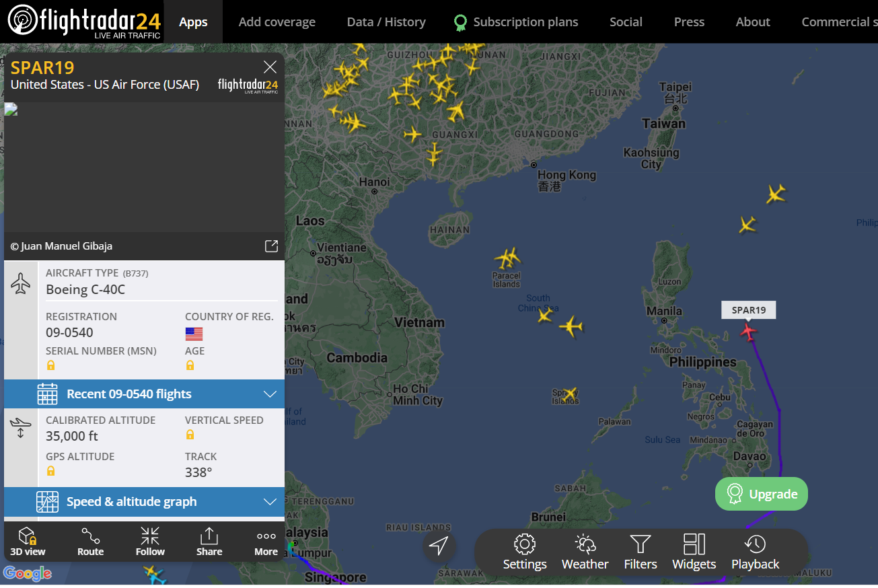Viewport: 878px width, 588px height.
Task: Click yellow aircraft east of Taiwan
Action: pyautogui.click(x=776, y=194)
